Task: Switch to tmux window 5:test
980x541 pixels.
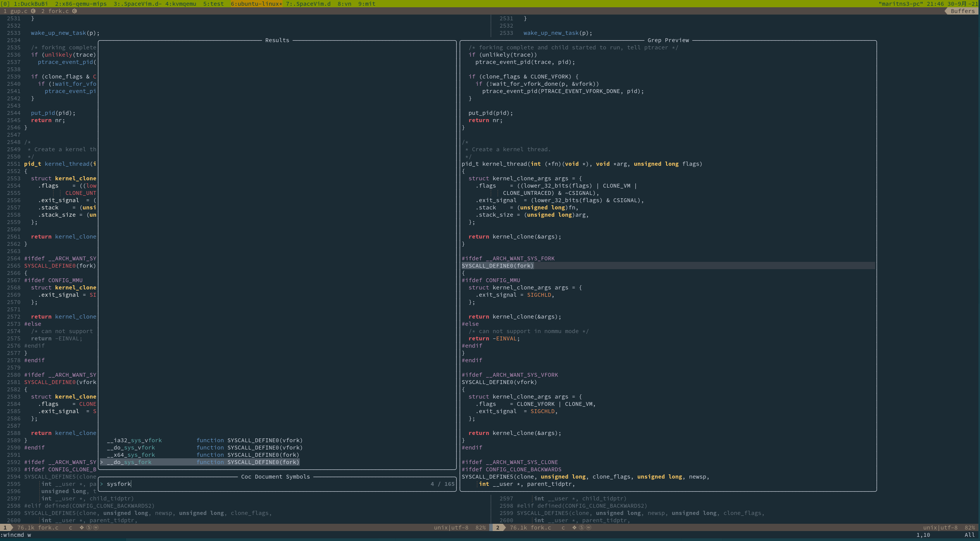Action: (x=214, y=4)
